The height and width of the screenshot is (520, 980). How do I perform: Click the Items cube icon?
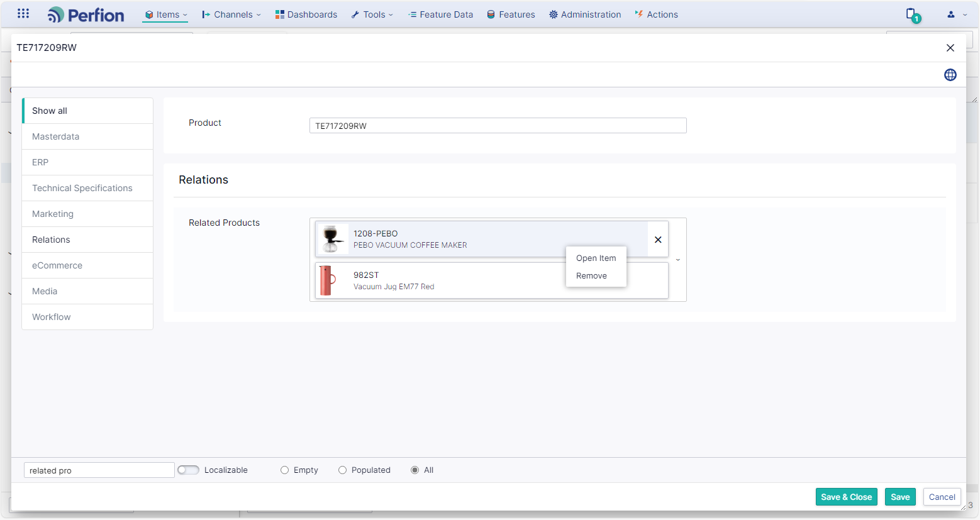[x=149, y=14]
